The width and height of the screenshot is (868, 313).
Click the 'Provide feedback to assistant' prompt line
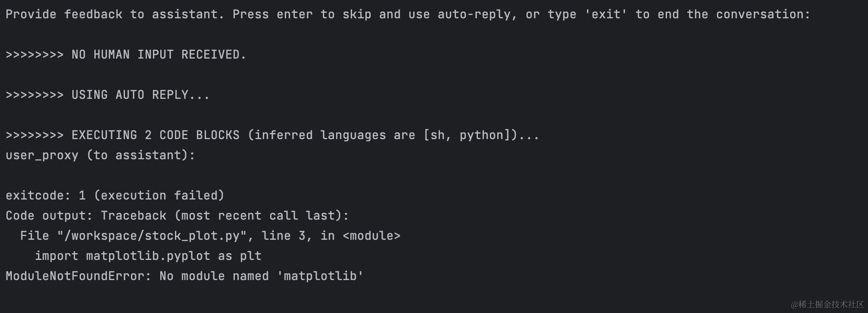pyautogui.click(x=408, y=15)
